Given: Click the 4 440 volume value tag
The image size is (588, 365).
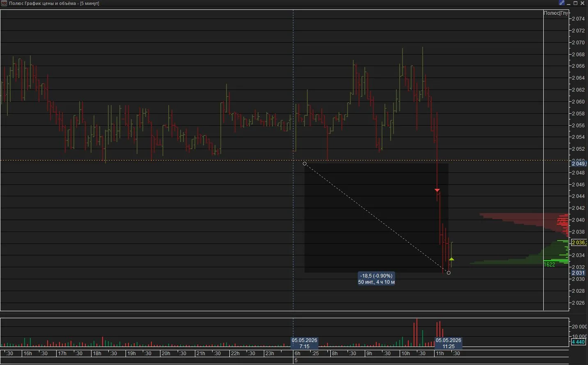Looking at the screenshot, I should [578, 342].
